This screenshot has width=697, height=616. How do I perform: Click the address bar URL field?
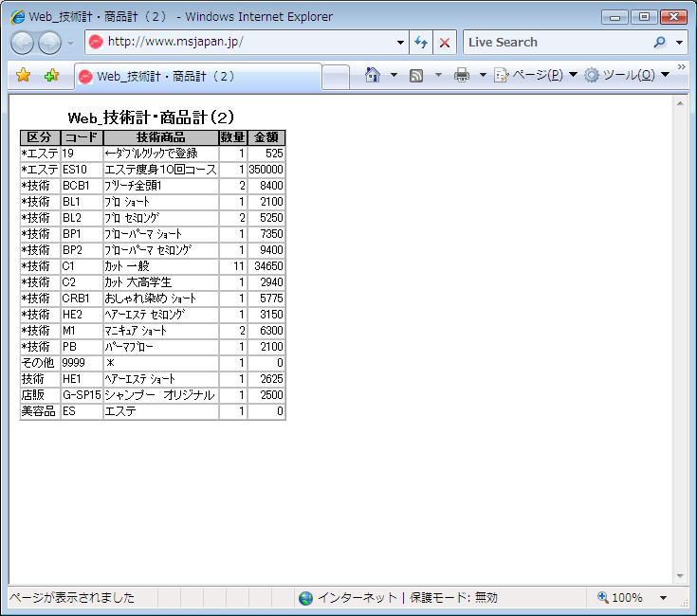240,43
